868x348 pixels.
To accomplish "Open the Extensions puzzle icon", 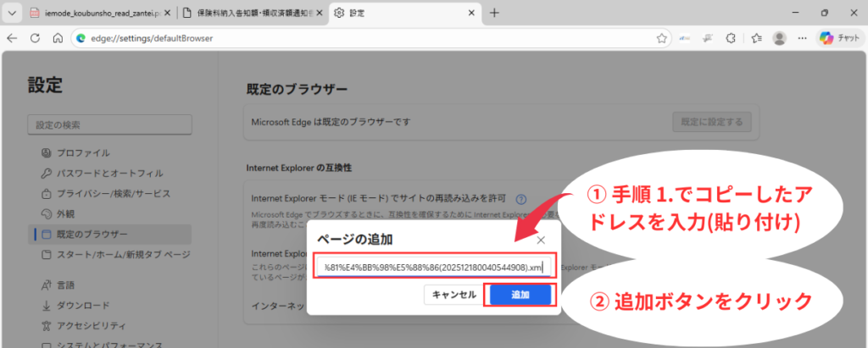I will click(730, 38).
